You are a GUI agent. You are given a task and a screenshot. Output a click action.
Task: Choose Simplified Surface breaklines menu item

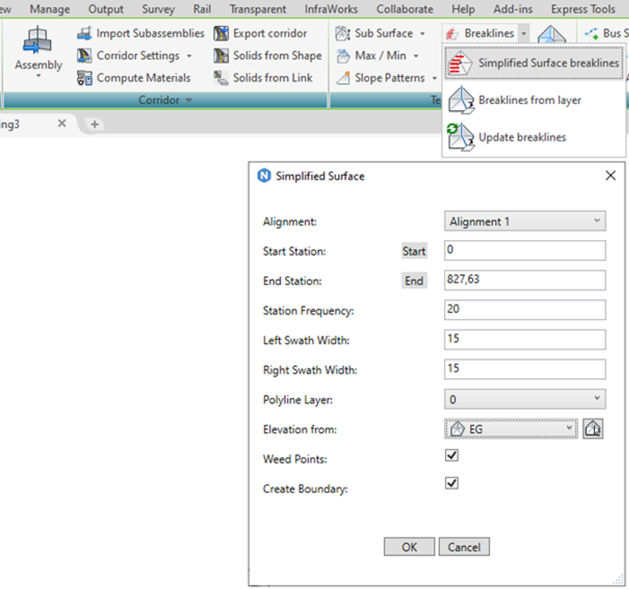pyautogui.click(x=534, y=63)
